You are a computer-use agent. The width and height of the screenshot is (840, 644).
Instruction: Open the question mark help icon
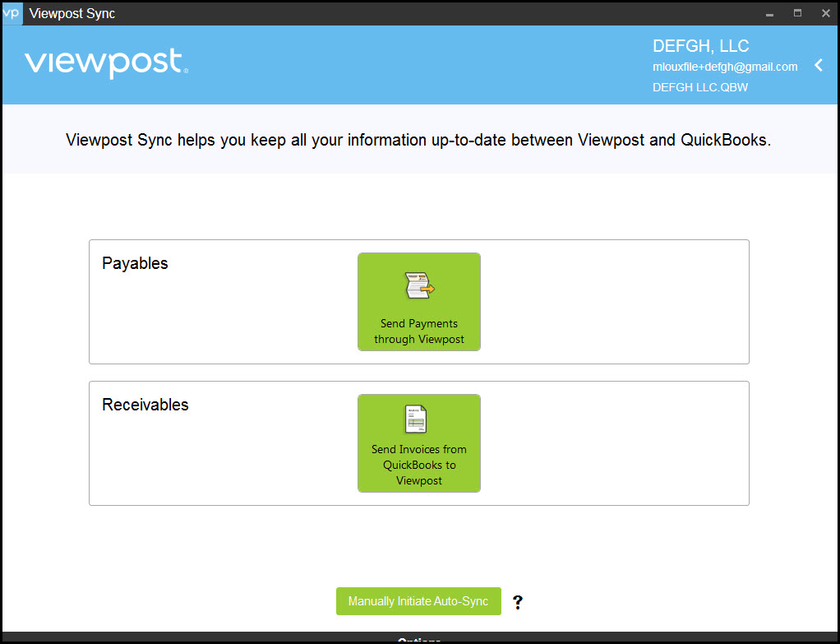click(x=518, y=602)
